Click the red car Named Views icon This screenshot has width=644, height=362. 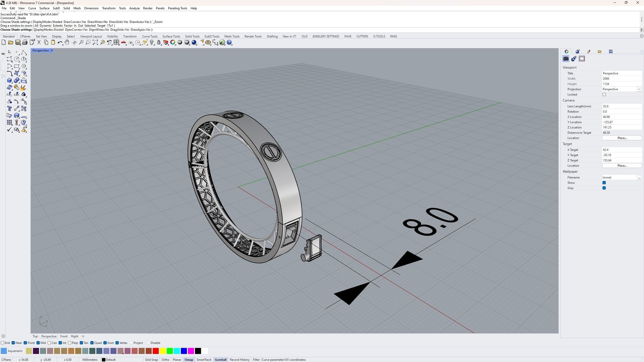pos(124,42)
